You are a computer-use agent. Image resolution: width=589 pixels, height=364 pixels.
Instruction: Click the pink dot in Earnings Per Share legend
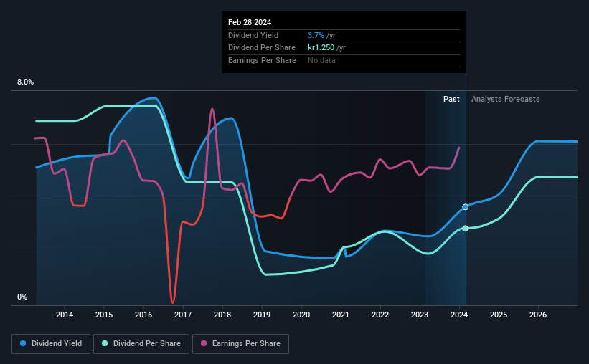[204, 343]
